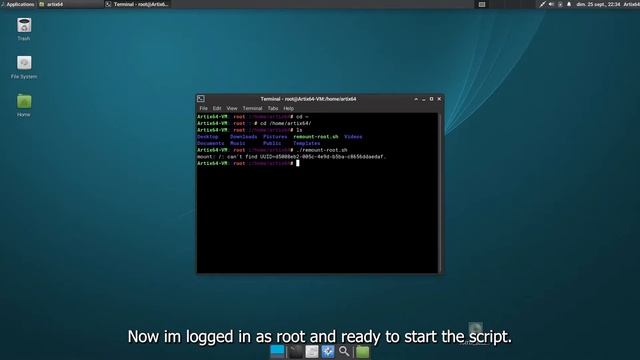This screenshot has width=640, height=360.
Task: Select Terminal window button in taskbar
Action: click(138, 4)
